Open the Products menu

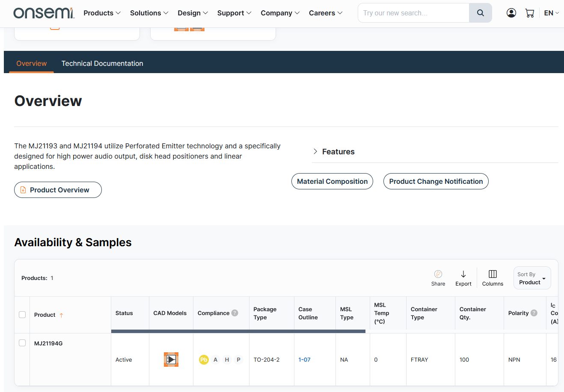[102, 13]
